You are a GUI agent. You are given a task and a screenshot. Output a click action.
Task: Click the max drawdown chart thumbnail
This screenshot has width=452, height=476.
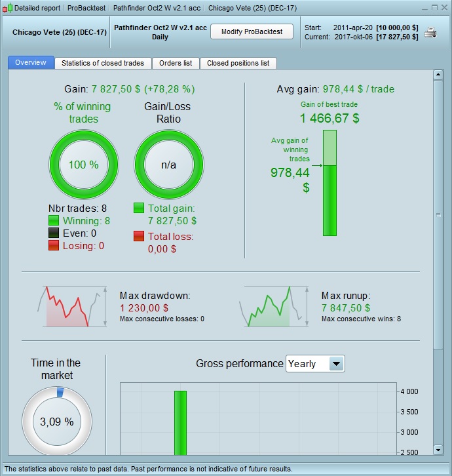(x=72, y=306)
